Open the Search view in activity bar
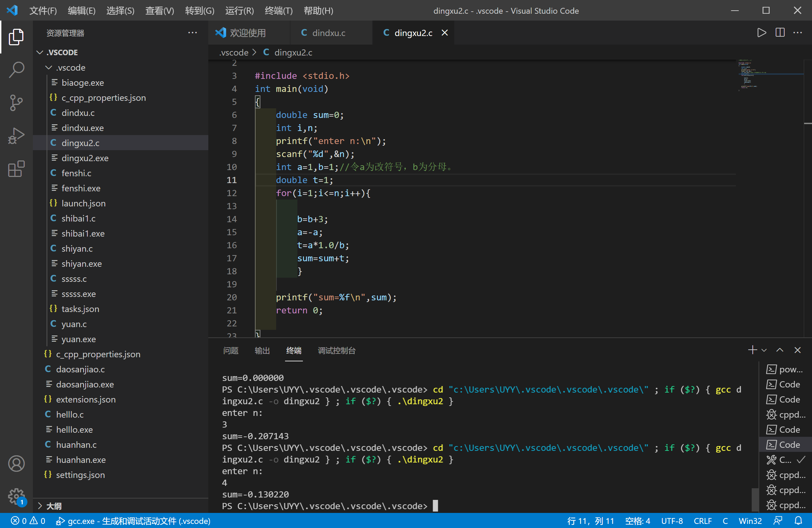 pyautogui.click(x=16, y=70)
